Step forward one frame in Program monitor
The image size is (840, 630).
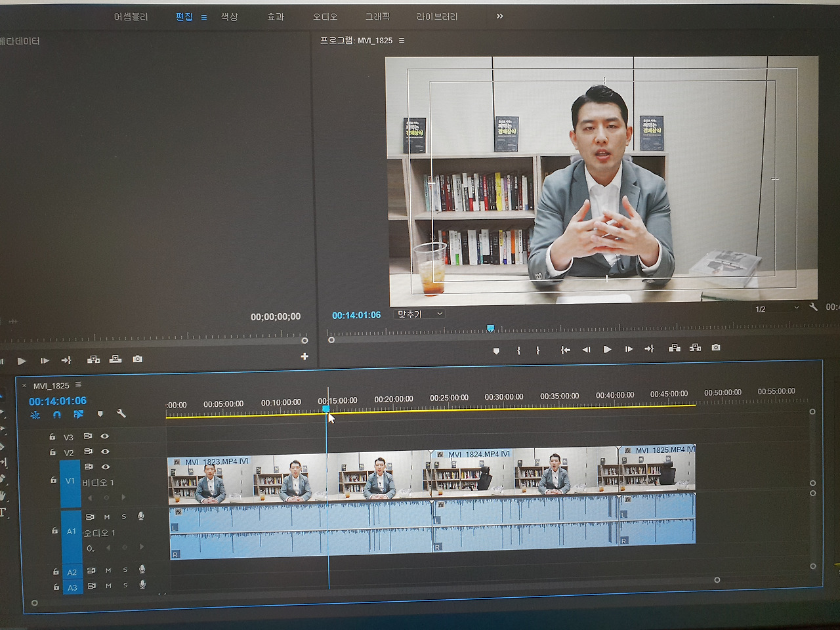[629, 349]
